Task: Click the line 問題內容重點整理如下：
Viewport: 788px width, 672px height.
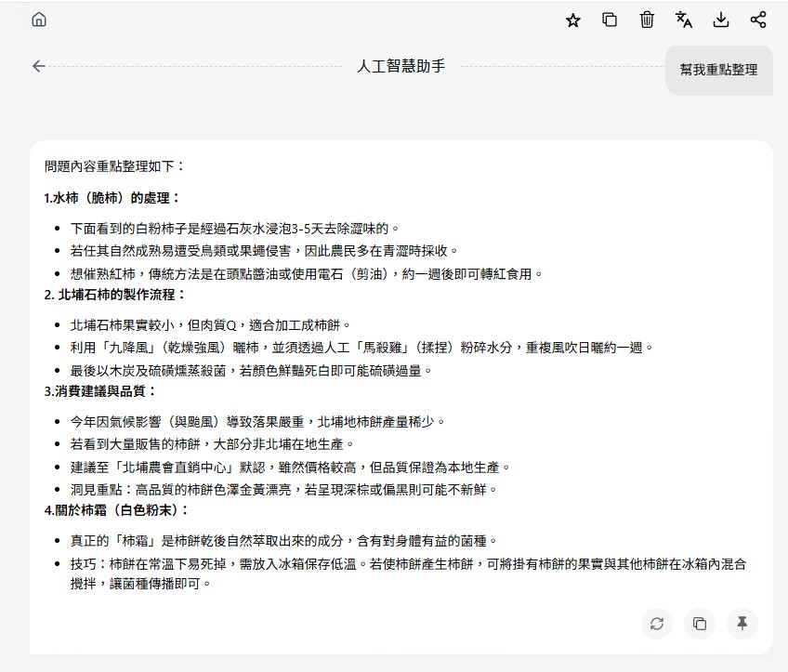Action: (x=115, y=165)
